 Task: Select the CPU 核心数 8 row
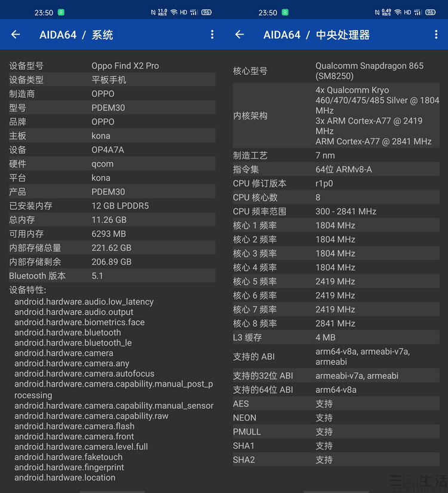coord(336,197)
